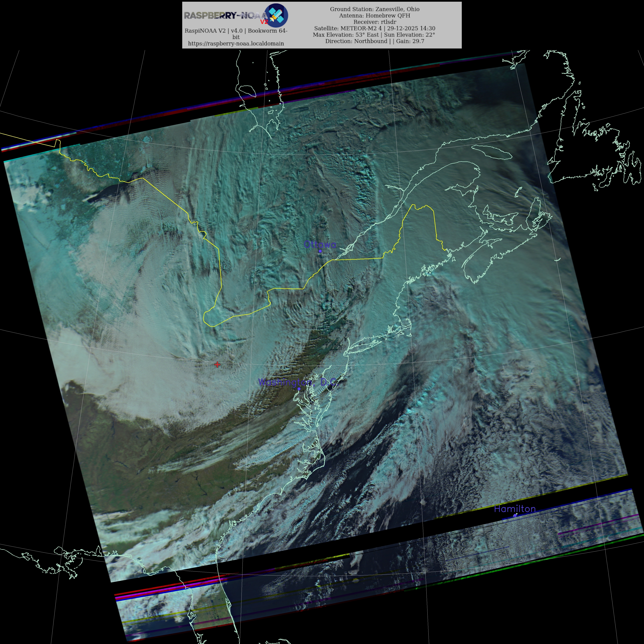Click the Antenna: Homebrew QFH text
The height and width of the screenshot is (644, 644).
click(375, 15)
